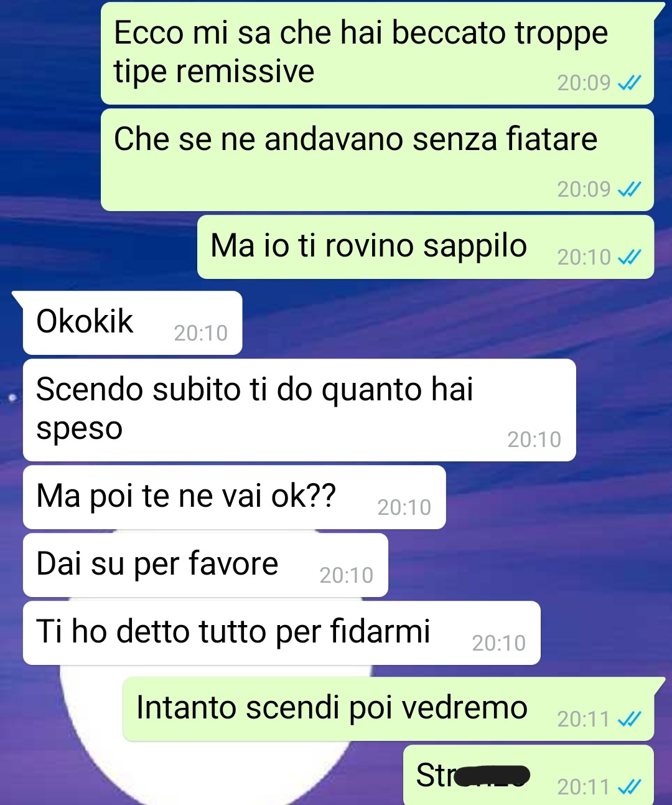Select the partially censored "Str" message bubble
The image size is (672, 805).
click(528, 775)
